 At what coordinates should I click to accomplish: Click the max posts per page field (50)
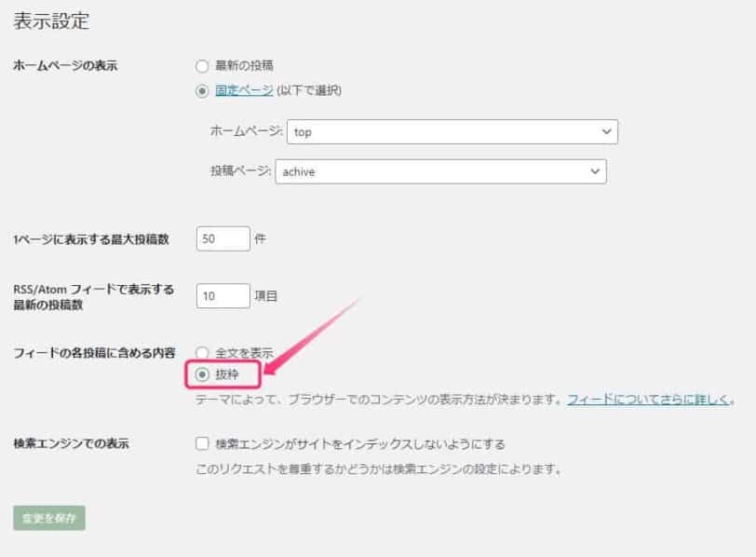223,238
